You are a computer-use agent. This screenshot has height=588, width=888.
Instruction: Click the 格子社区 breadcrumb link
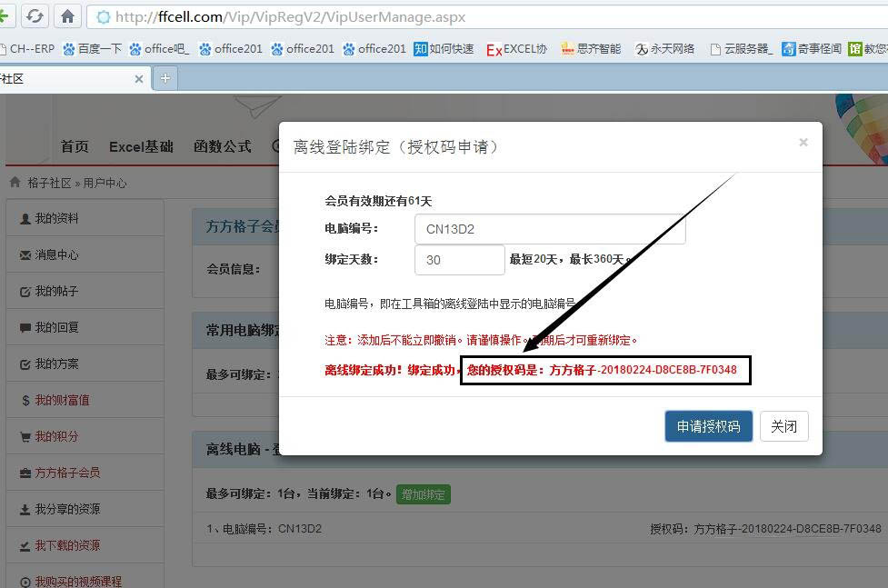(49, 183)
